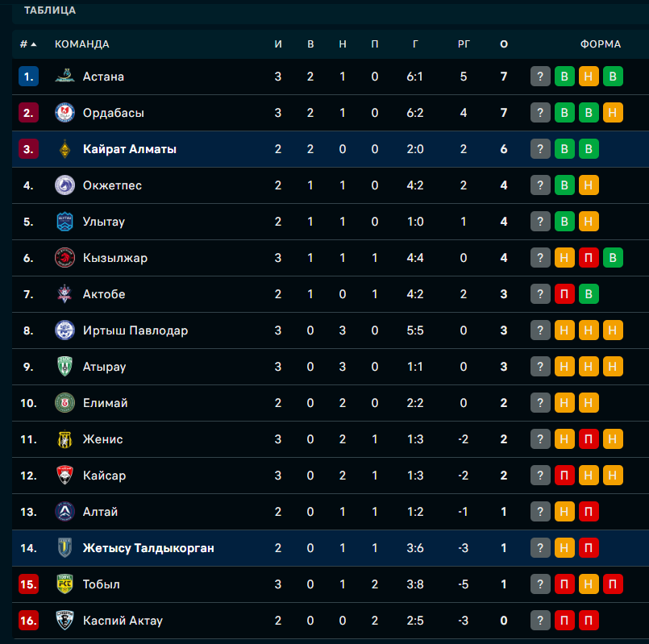This screenshot has height=644, width=649.
Task: Click the ФОРМА column header
Action: point(601,44)
